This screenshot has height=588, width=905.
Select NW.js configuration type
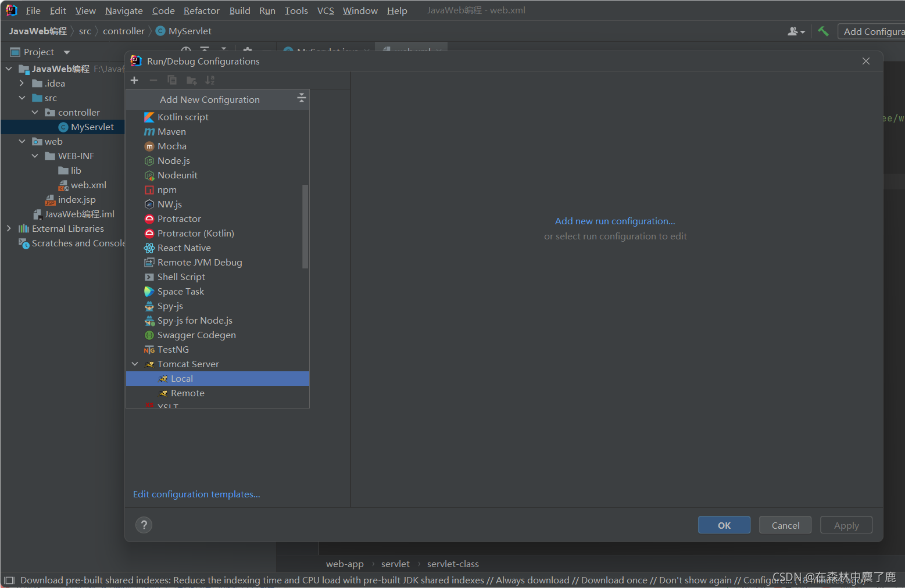coord(217,205)
